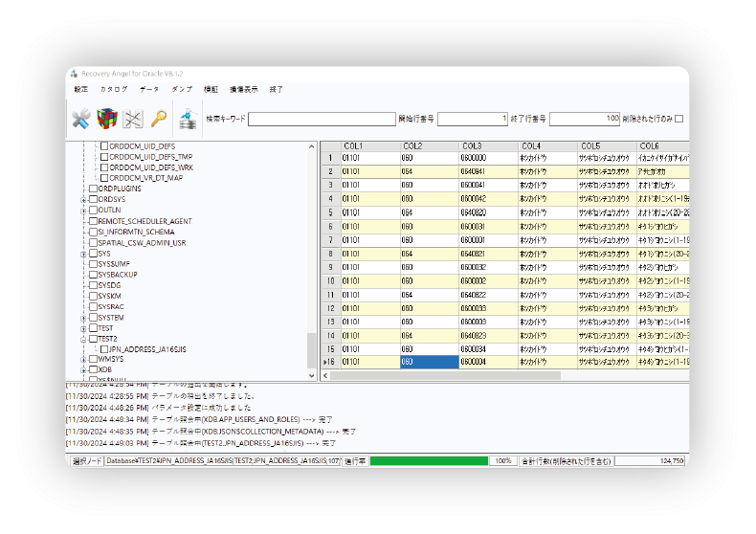
Task: Select the SYSKM tree item
Action: pyautogui.click(x=109, y=296)
